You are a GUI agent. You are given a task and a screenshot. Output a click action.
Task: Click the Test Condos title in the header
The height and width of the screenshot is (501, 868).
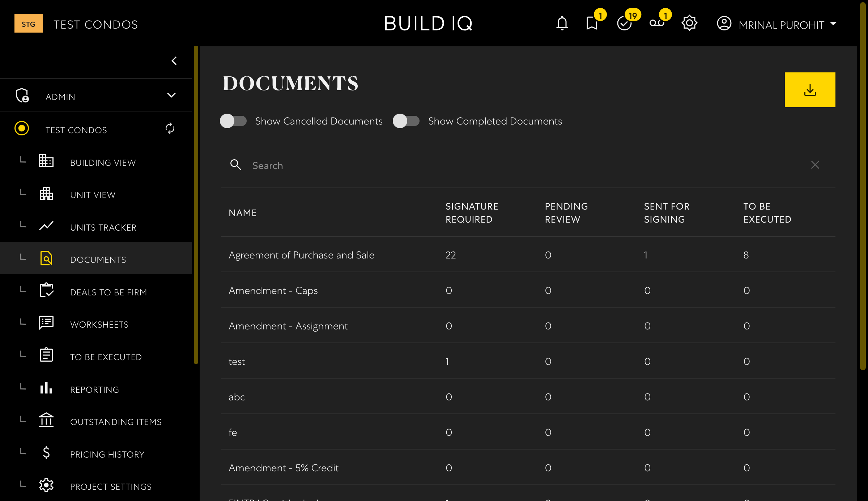96,25
